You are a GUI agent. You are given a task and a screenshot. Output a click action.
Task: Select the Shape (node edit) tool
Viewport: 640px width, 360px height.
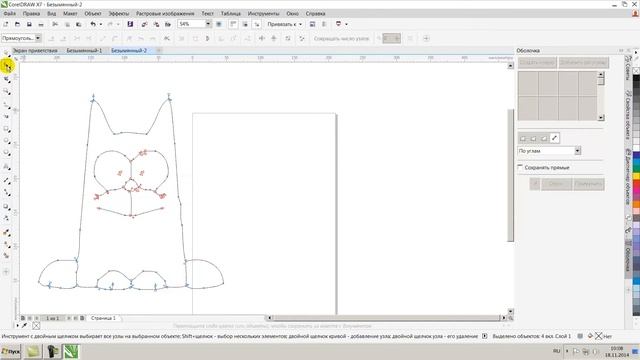point(7,67)
